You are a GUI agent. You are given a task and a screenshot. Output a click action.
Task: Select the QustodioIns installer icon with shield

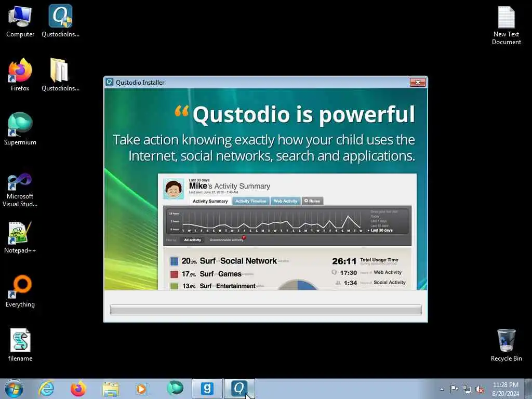[60, 21]
